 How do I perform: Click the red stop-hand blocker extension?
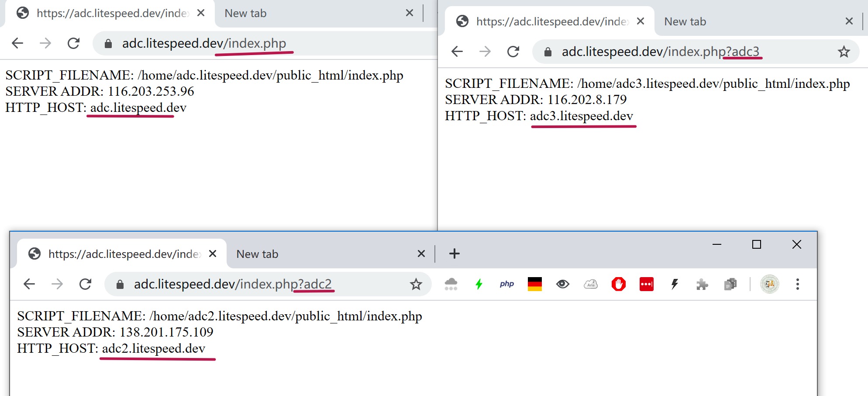pos(618,284)
